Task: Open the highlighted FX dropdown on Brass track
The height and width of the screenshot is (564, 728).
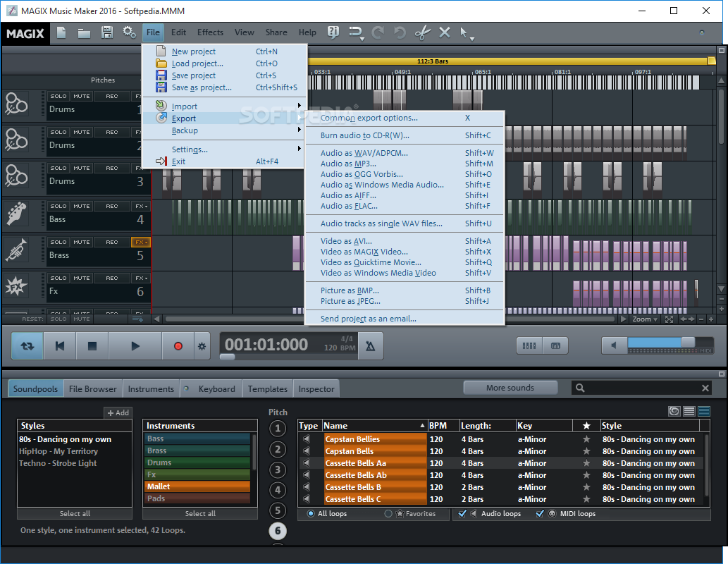Action: coord(141,242)
